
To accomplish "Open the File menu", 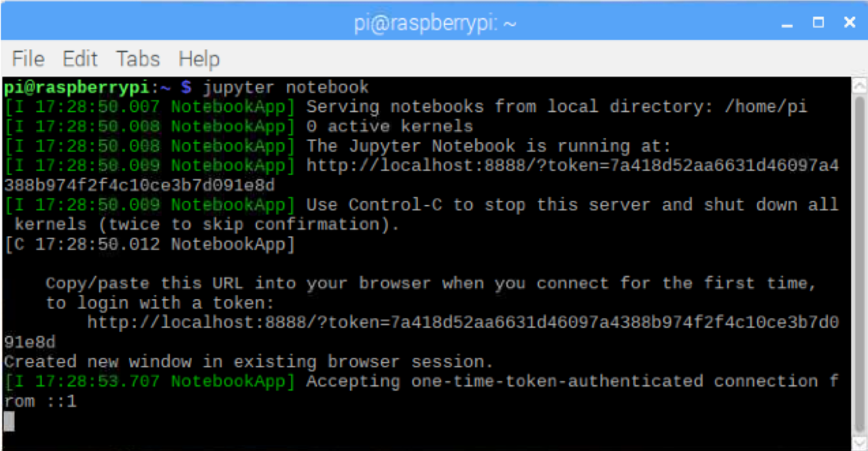I will click(x=28, y=59).
